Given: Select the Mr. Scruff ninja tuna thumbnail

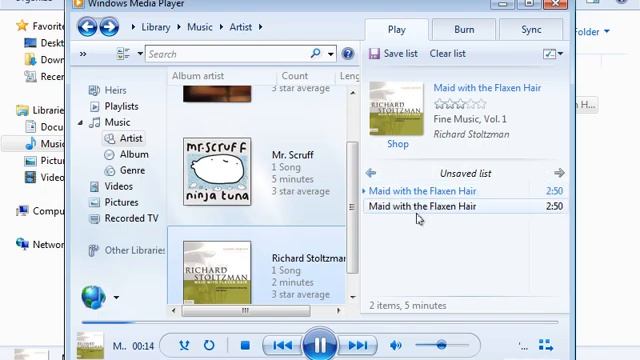Looking at the screenshot, I should pos(217,172).
